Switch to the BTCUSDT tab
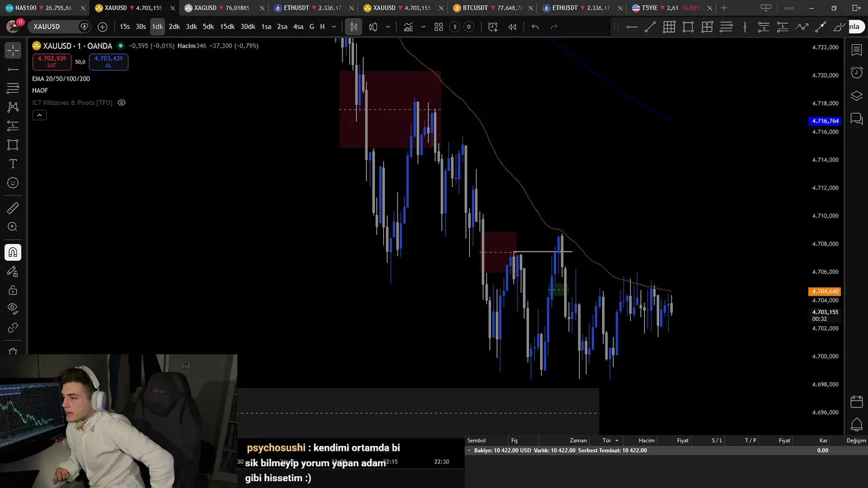868x488 pixels. pos(494,8)
